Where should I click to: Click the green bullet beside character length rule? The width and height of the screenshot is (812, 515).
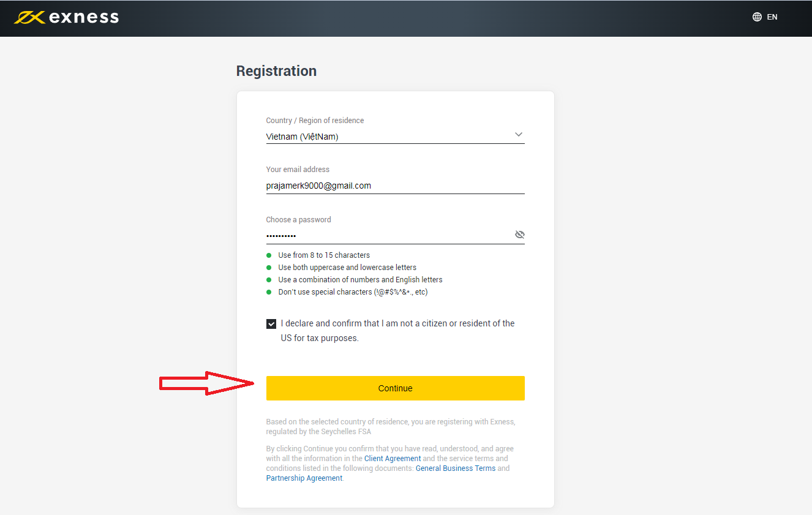point(269,255)
